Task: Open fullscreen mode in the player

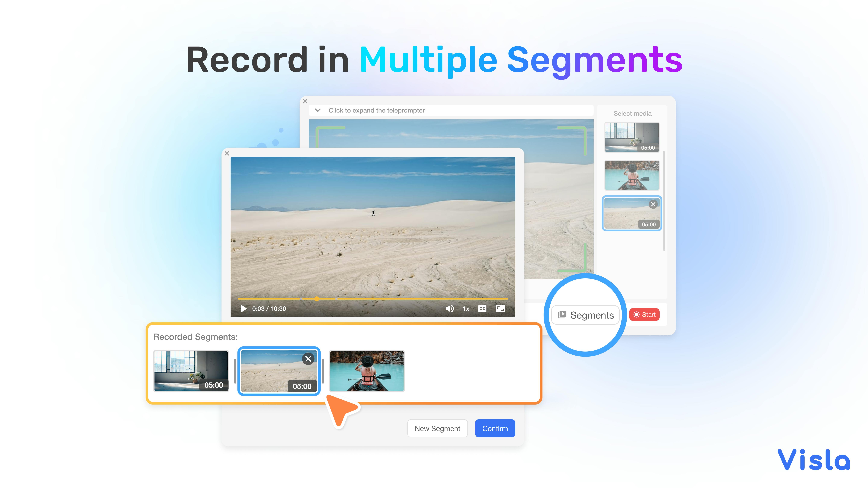Action: (x=500, y=309)
